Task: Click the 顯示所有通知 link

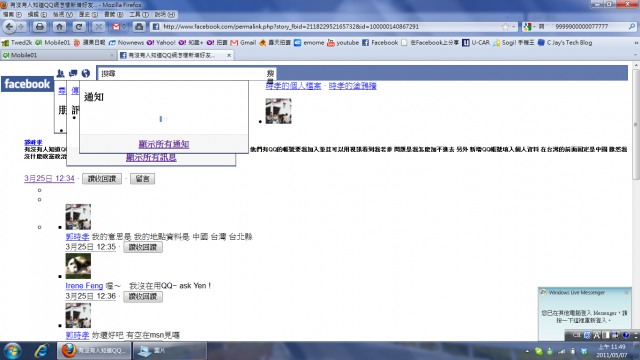Action: click(164, 144)
